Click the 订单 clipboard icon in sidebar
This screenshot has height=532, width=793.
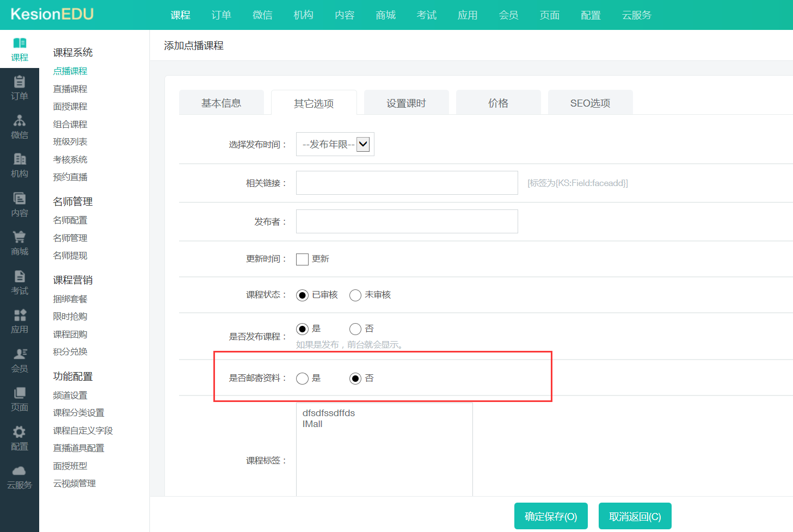pos(19,82)
